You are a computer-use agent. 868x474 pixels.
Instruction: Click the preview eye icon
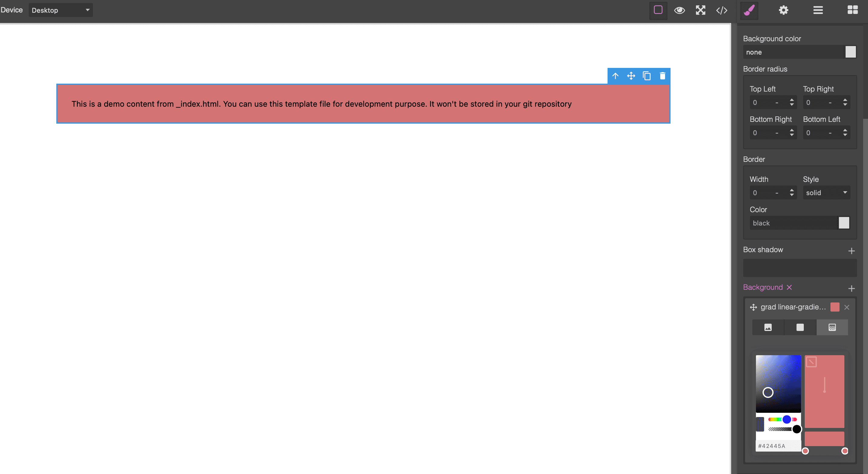(679, 10)
